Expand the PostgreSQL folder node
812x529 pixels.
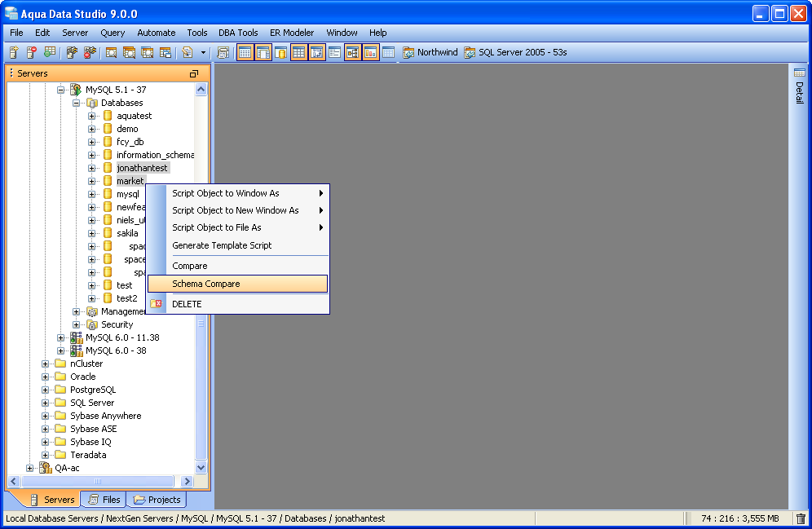(x=45, y=390)
